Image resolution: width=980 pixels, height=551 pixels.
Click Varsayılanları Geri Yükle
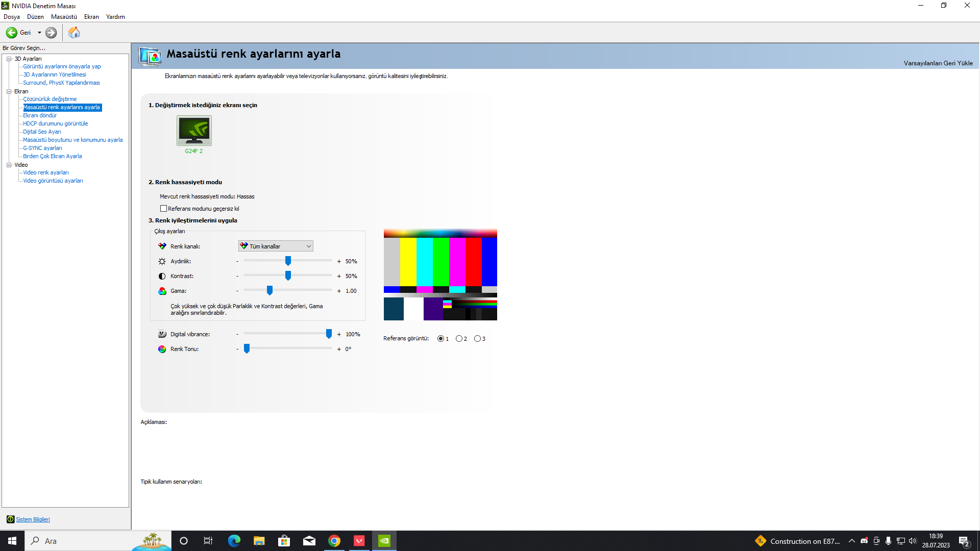[x=938, y=63]
